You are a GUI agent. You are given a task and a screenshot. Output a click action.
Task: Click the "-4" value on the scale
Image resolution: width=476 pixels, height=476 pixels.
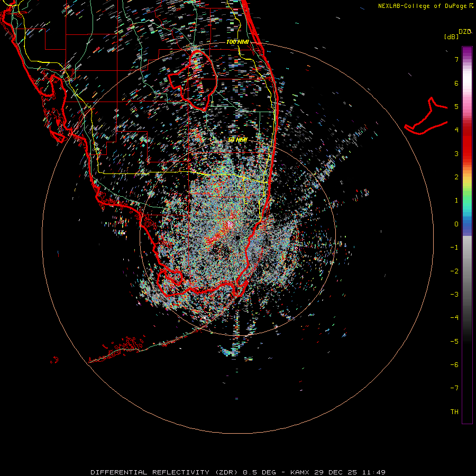point(454,317)
